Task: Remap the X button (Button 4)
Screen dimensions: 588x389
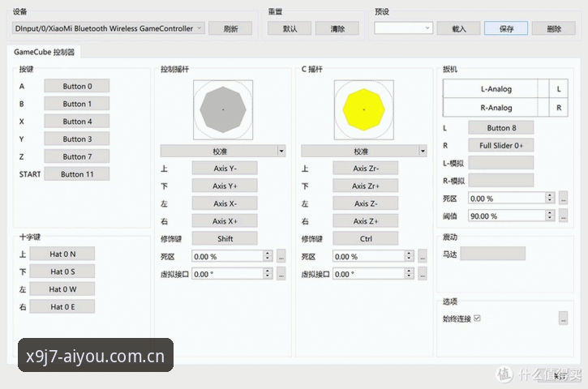Action: (x=77, y=122)
